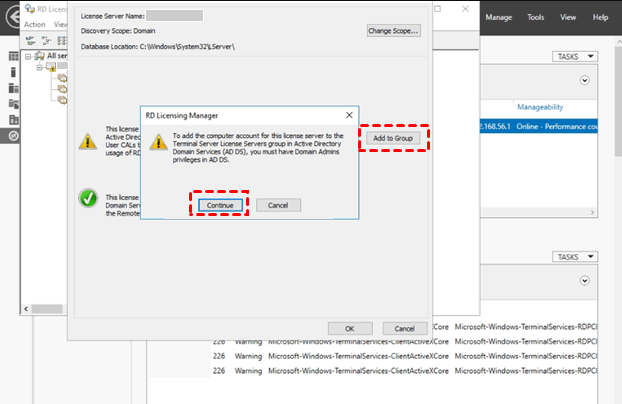Collapse the All servers tree node
Image resolution: width=622 pixels, height=404 pixels.
tap(28, 56)
